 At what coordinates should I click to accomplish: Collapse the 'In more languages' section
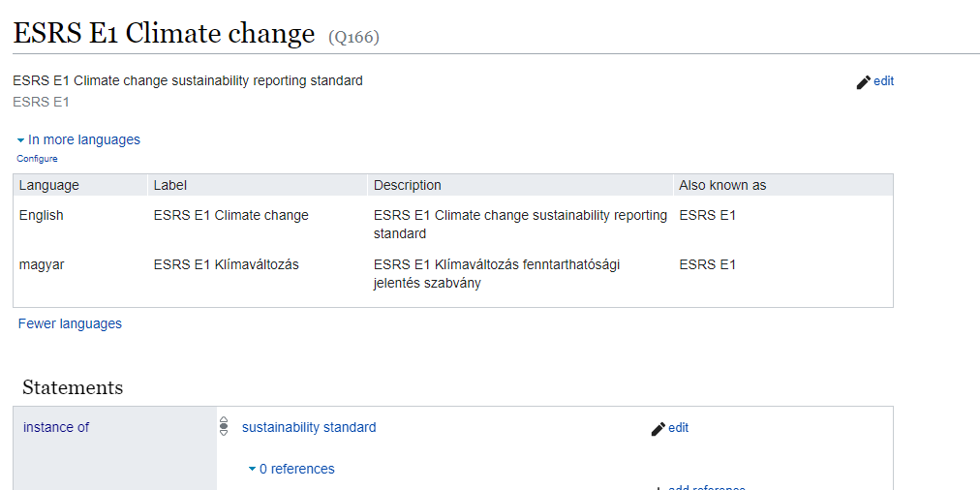point(78,139)
